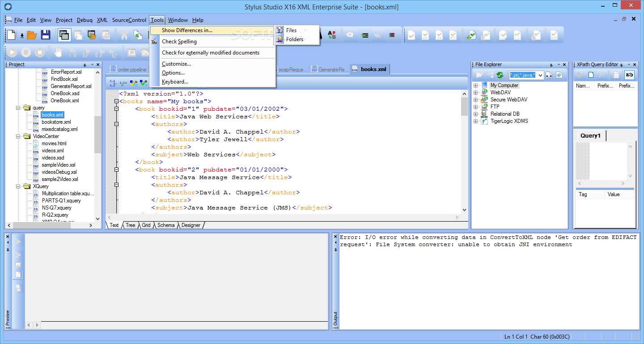Select Secure WebDAV in File Explorer
Screen dimensions: 644x344
coord(509,100)
